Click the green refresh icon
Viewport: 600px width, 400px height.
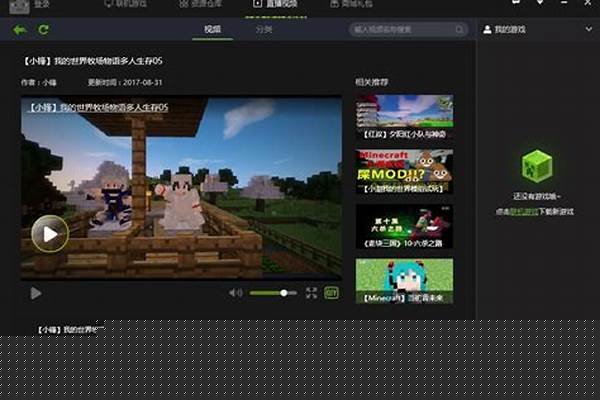click(x=43, y=29)
